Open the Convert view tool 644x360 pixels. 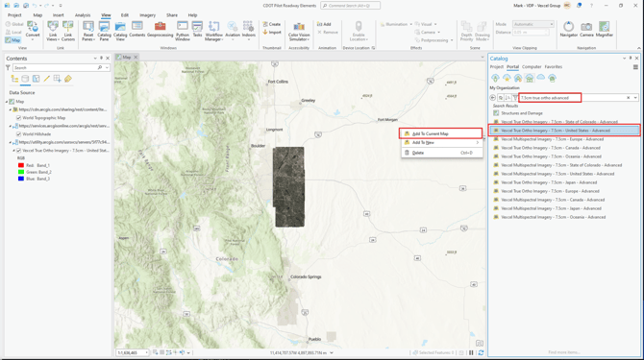pyautogui.click(x=33, y=31)
